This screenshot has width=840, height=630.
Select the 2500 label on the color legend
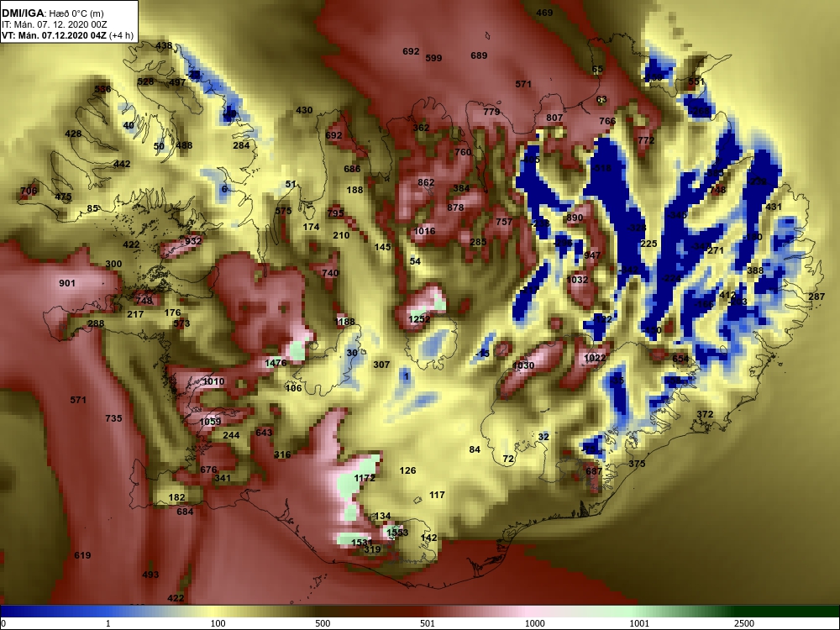coord(744,623)
